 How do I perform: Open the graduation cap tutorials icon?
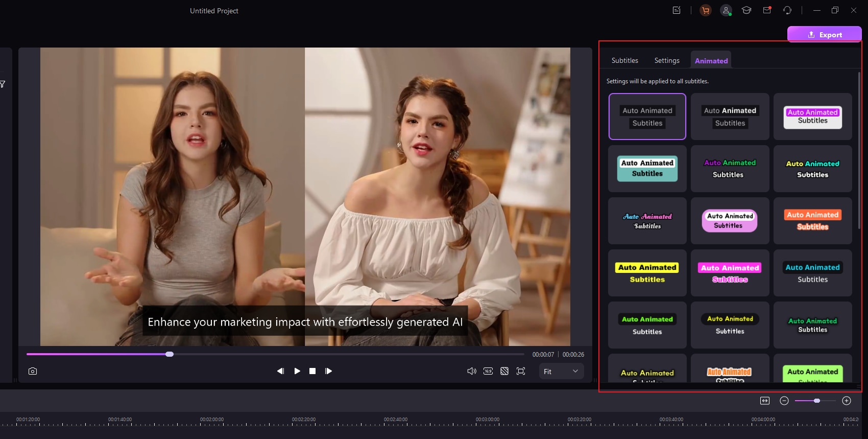[x=746, y=10]
